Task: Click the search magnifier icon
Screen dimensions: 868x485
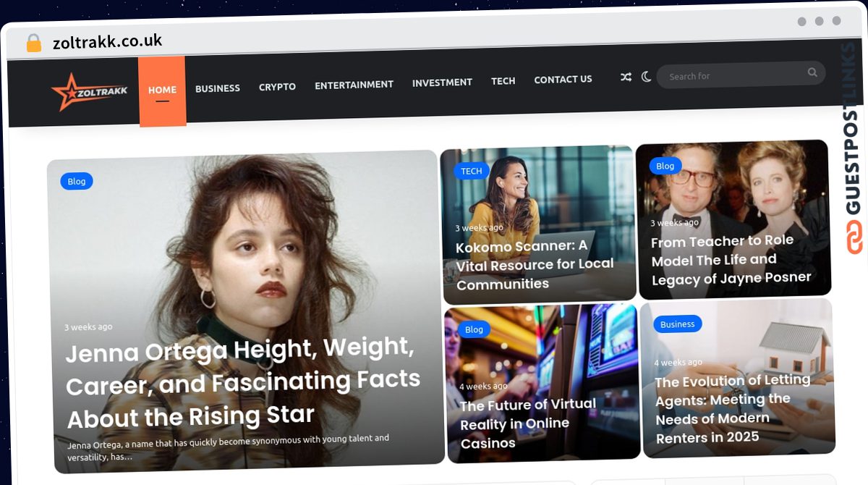Action: (x=812, y=72)
